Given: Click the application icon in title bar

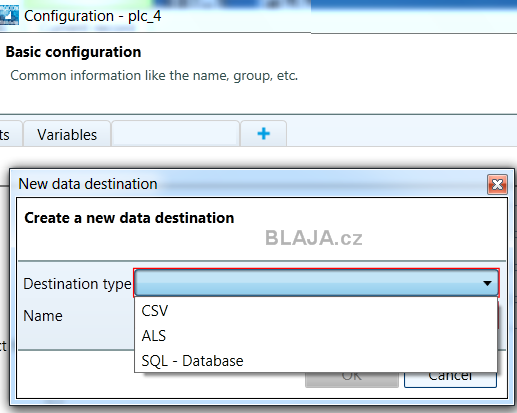Looking at the screenshot, I should coord(9,15).
